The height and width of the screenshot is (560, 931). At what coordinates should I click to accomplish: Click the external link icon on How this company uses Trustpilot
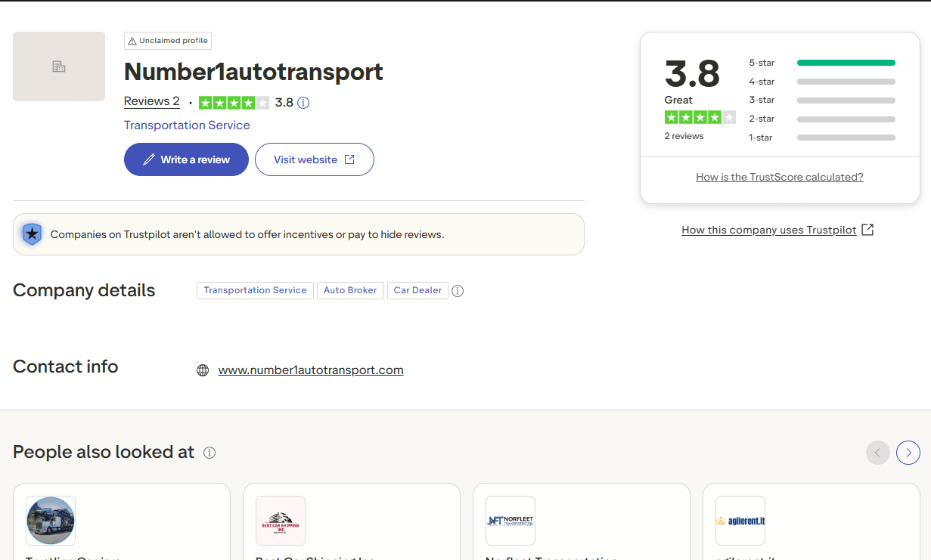[x=867, y=229]
